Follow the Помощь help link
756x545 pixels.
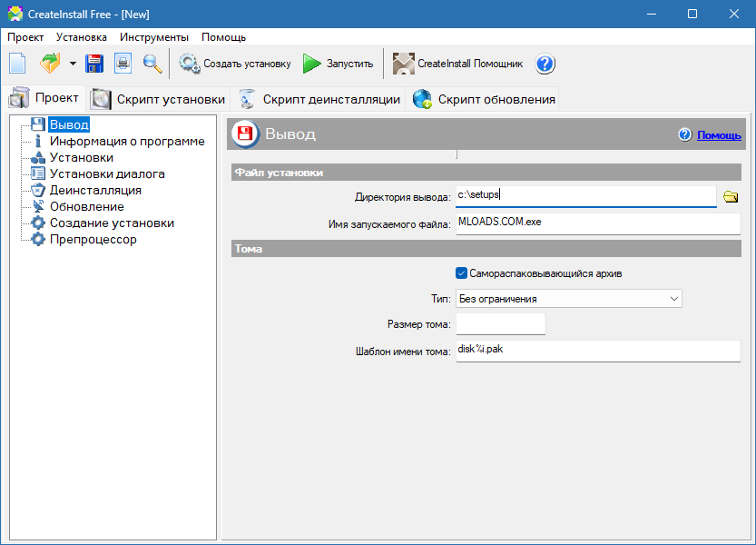719,135
